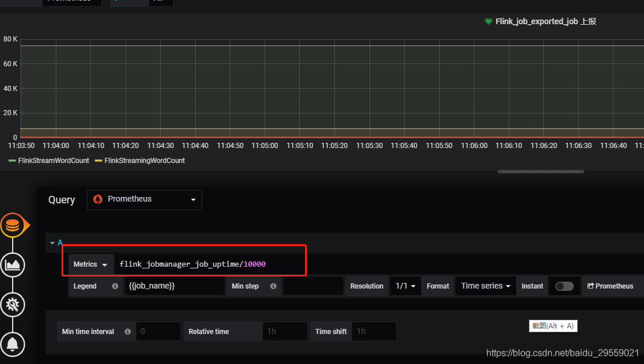Enable the Instant toggle switch

pyautogui.click(x=564, y=286)
